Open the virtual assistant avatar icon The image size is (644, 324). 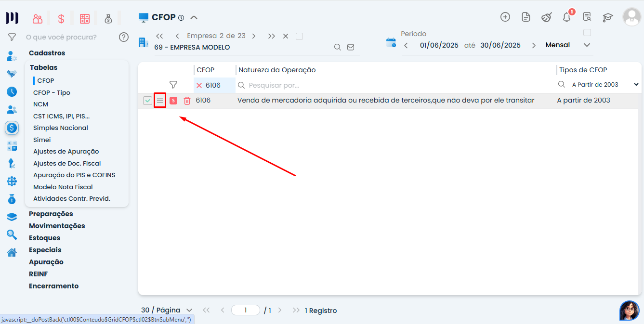[x=629, y=311]
